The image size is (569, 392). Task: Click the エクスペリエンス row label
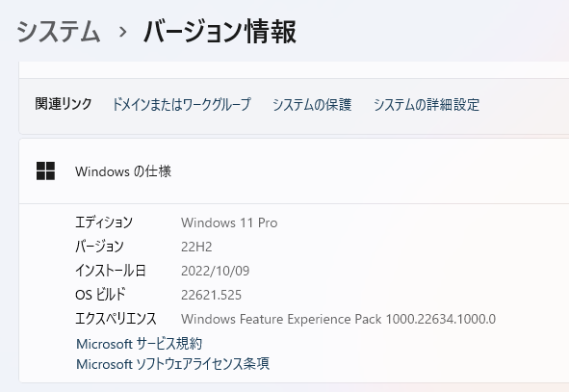click(x=116, y=319)
